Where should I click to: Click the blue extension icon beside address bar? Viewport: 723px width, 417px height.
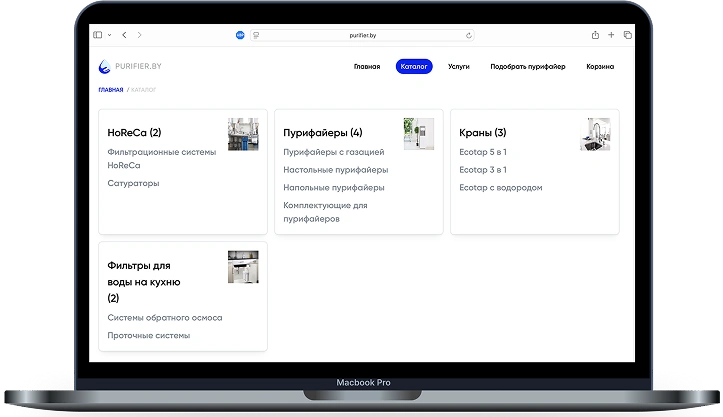(240, 35)
